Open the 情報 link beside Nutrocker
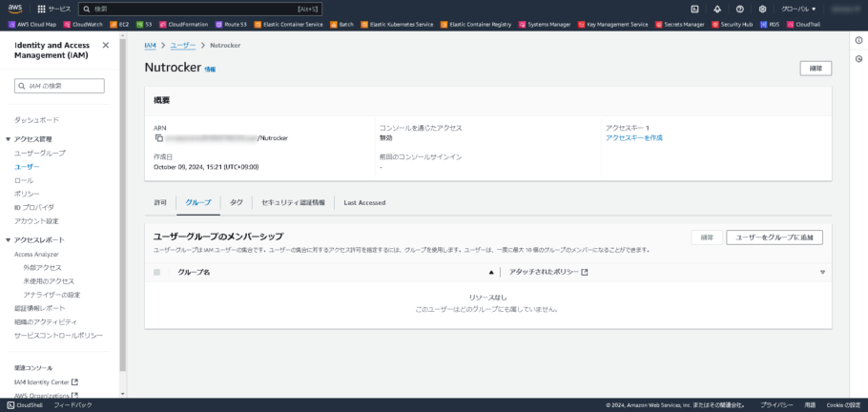Viewport: 868px width, 412px height. click(211, 70)
